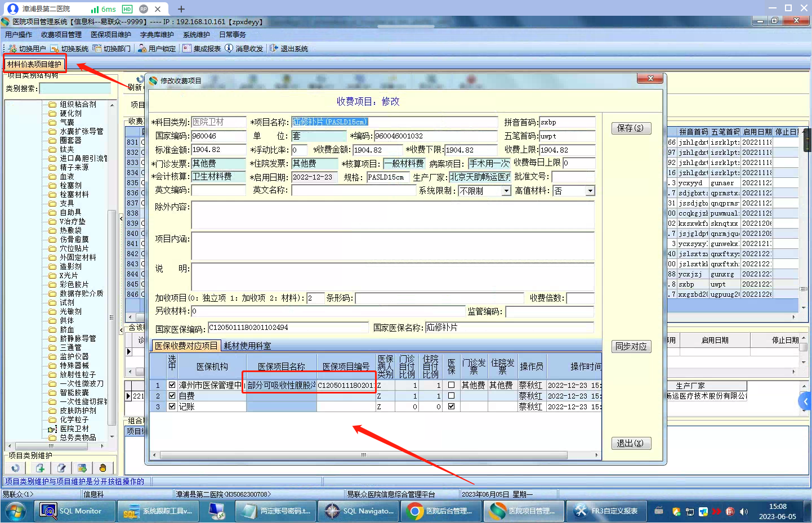Toggle the 医保 checkbox in the 记账 row
812x523 pixels.
(x=451, y=406)
